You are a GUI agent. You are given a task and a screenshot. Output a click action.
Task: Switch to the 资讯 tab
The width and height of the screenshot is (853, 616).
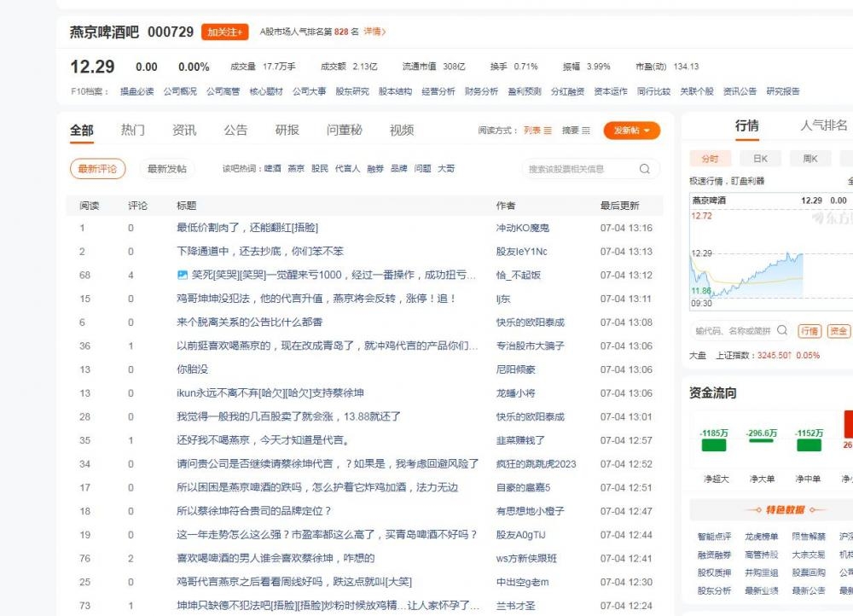click(184, 130)
